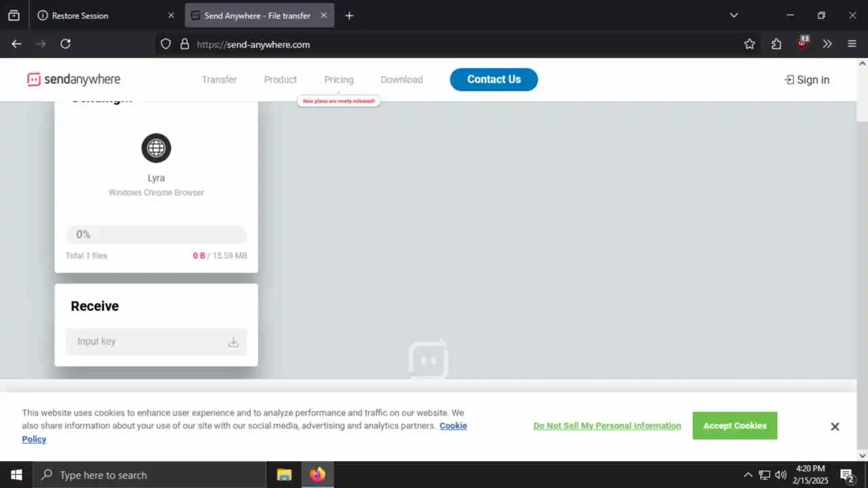Open the Pricing menu item
868x488 pixels.
pos(338,79)
